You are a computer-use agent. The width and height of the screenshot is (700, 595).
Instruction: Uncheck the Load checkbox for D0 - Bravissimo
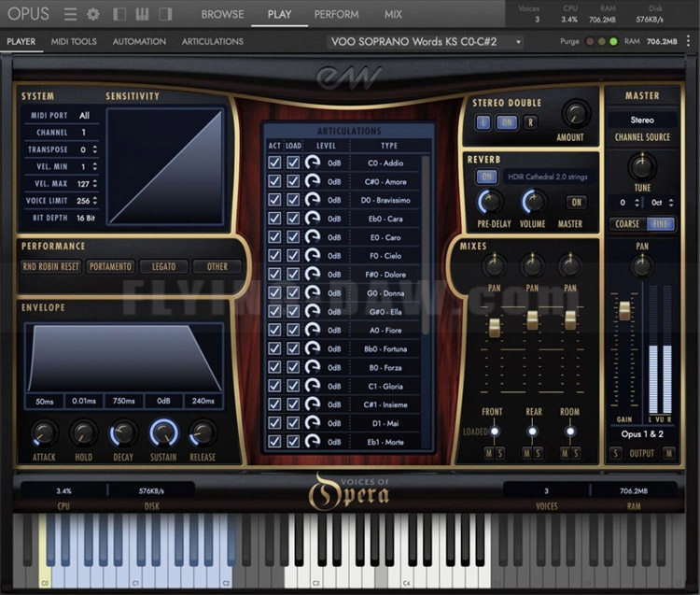click(x=293, y=200)
